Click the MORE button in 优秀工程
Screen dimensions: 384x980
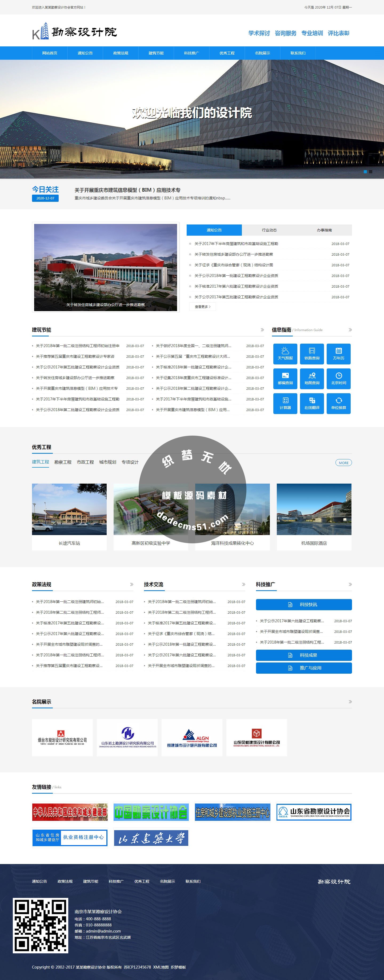[x=343, y=463]
